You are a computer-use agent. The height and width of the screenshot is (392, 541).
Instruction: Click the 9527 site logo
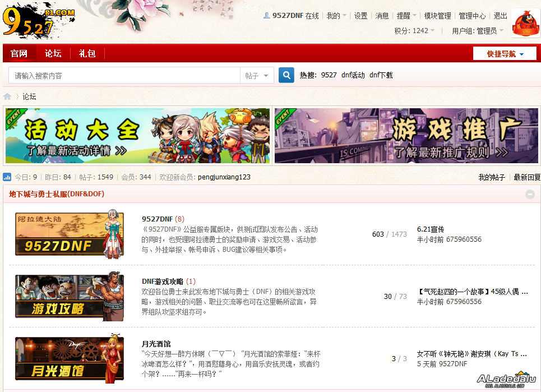point(38,21)
